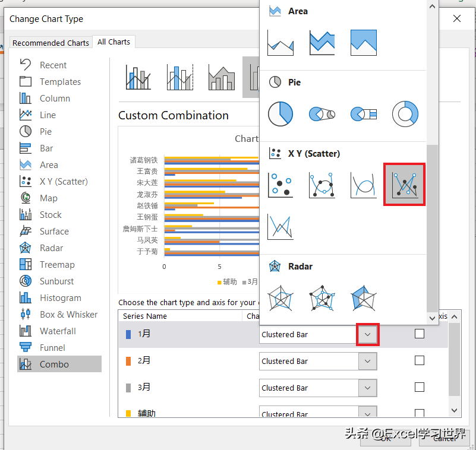The height and width of the screenshot is (450, 476).
Task: Switch to Recommended Charts tab
Action: point(51,43)
